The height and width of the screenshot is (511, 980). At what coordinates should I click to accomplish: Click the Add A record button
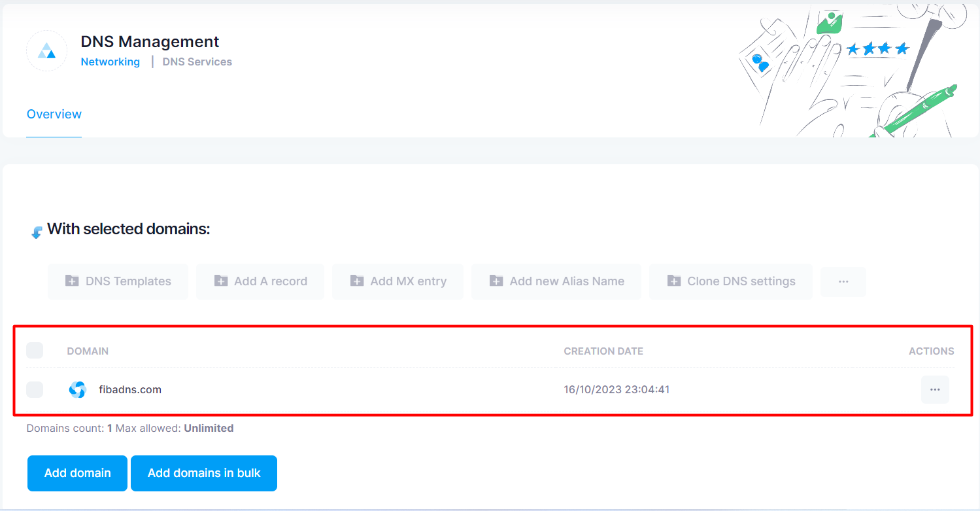[x=260, y=281]
